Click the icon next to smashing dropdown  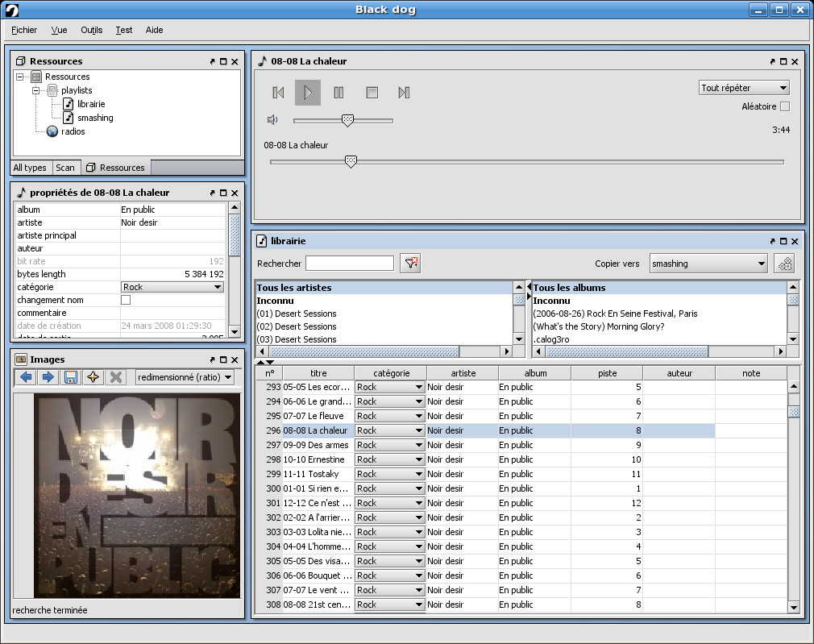(x=785, y=264)
